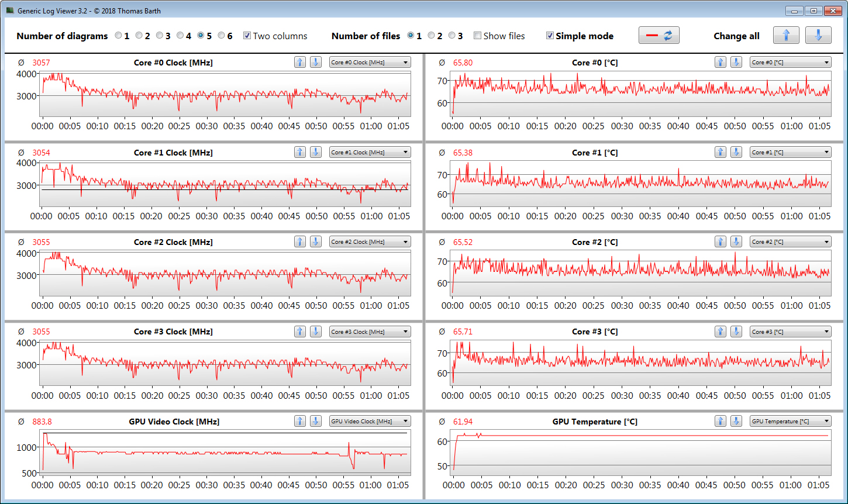This screenshot has height=504, width=848.
Task: Uncheck the Two columns checkbox
Action: click(x=247, y=36)
